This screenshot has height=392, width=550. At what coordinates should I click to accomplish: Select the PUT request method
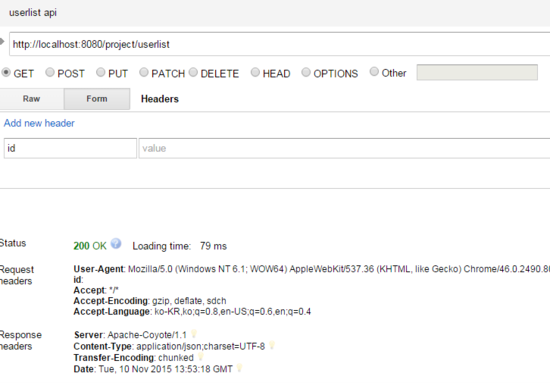pos(101,72)
